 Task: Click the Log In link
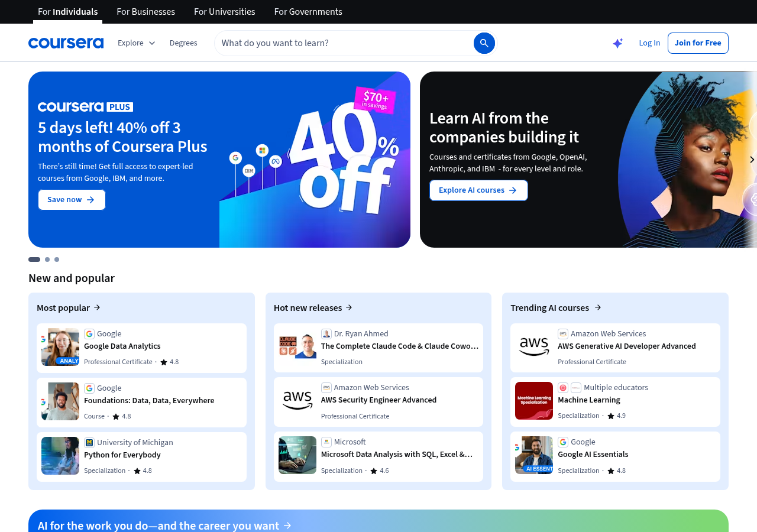649,43
